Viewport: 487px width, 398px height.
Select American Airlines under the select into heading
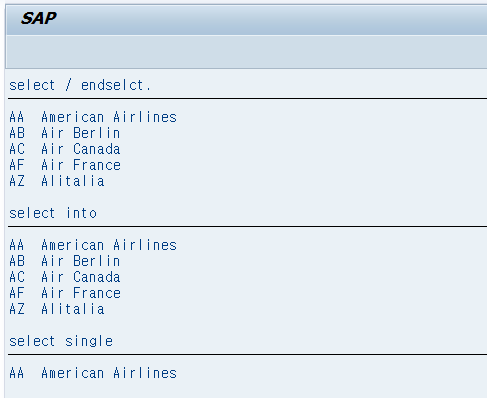click(x=109, y=245)
